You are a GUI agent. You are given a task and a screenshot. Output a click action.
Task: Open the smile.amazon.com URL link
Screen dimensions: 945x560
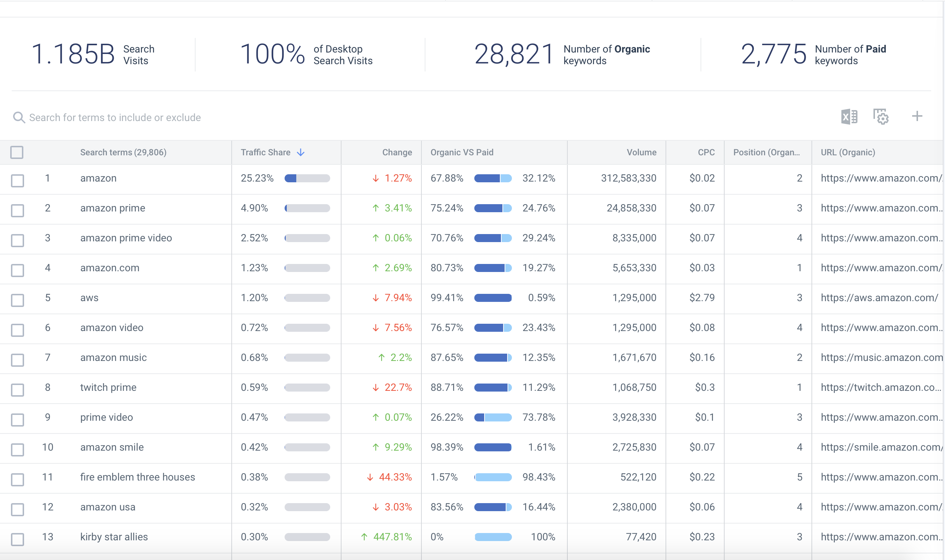point(881,447)
